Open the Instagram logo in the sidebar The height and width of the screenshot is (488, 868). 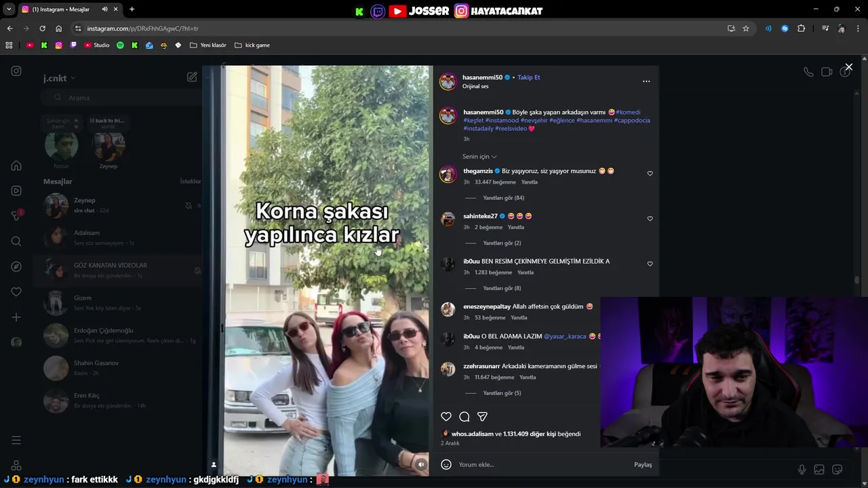pos(16,71)
